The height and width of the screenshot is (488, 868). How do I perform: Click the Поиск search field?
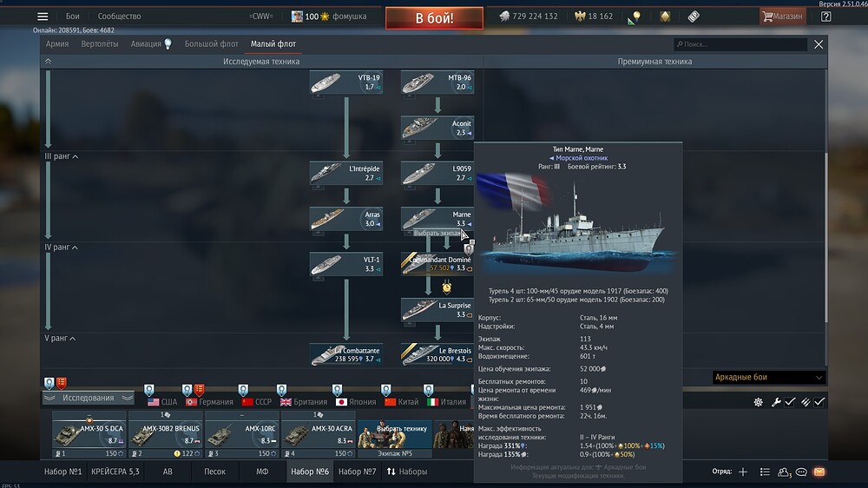(742, 44)
